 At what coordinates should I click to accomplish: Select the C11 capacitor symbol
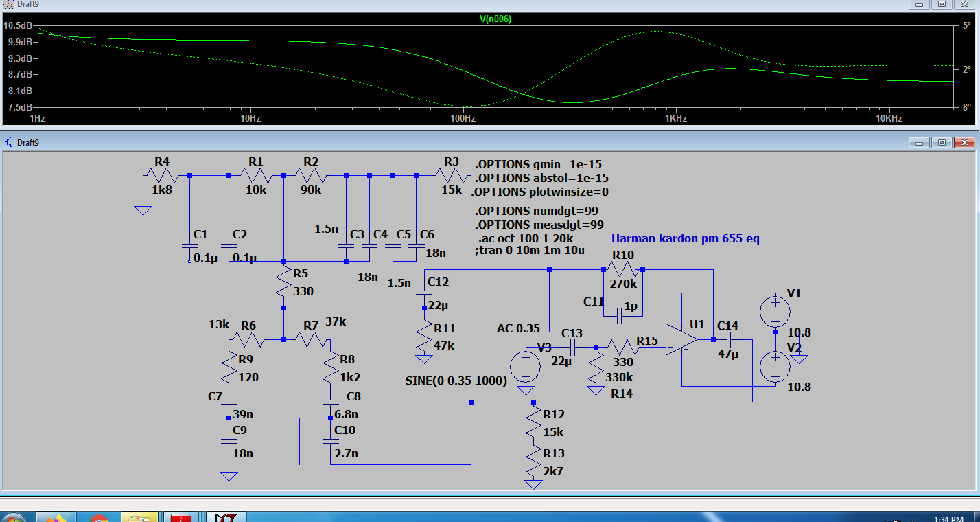620,316
